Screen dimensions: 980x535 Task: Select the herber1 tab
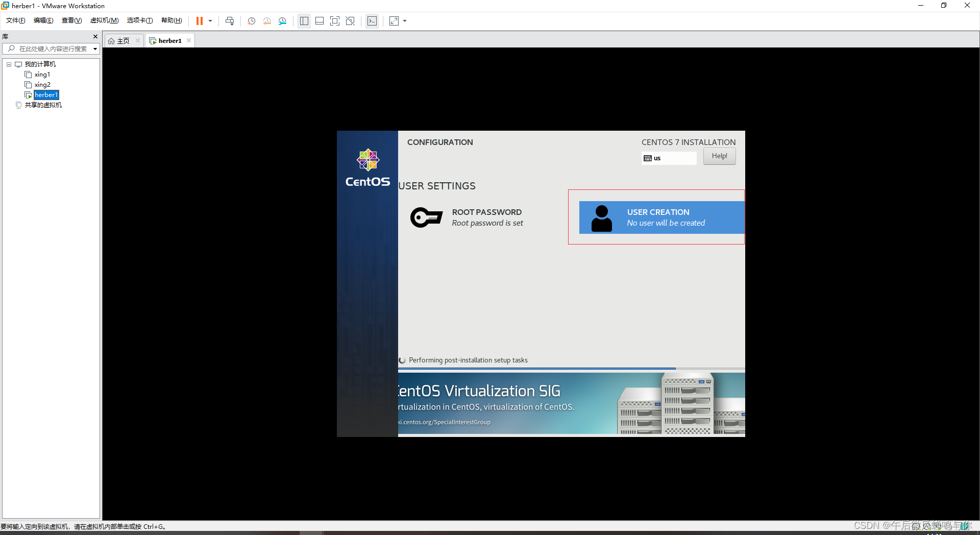tap(170, 41)
